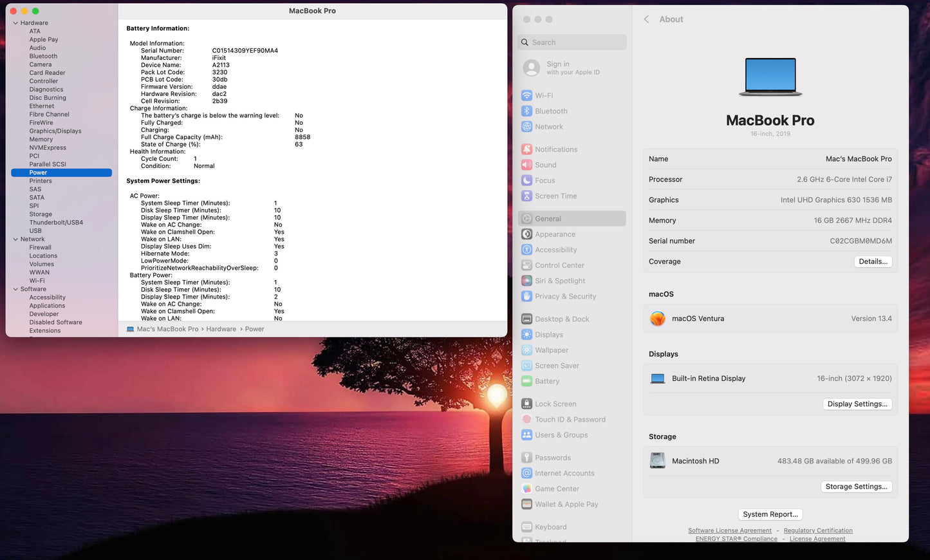Click the Coverage Details button
Screen dimensions: 930x560
pyautogui.click(x=873, y=261)
